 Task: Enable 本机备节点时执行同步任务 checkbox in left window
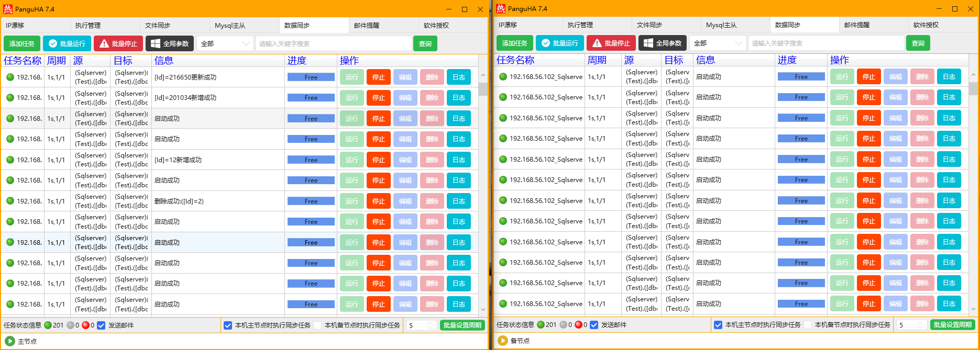pyautogui.click(x=317, y=325)
